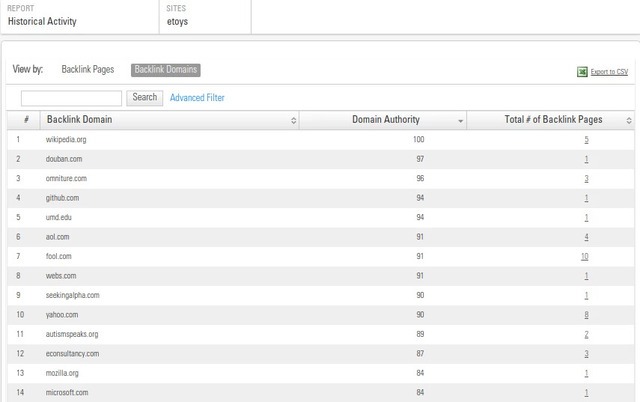Open backlink pages count for microsoft.com

click(x=586, y=393)
